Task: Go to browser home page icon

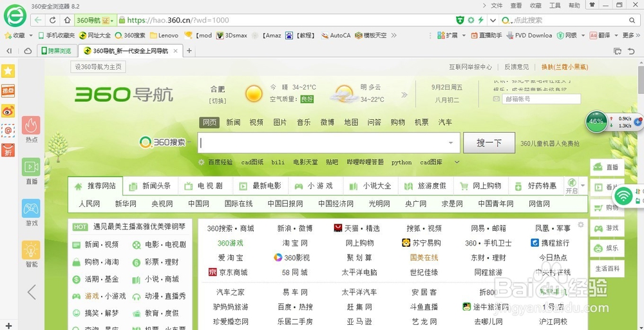Action: 67,20
